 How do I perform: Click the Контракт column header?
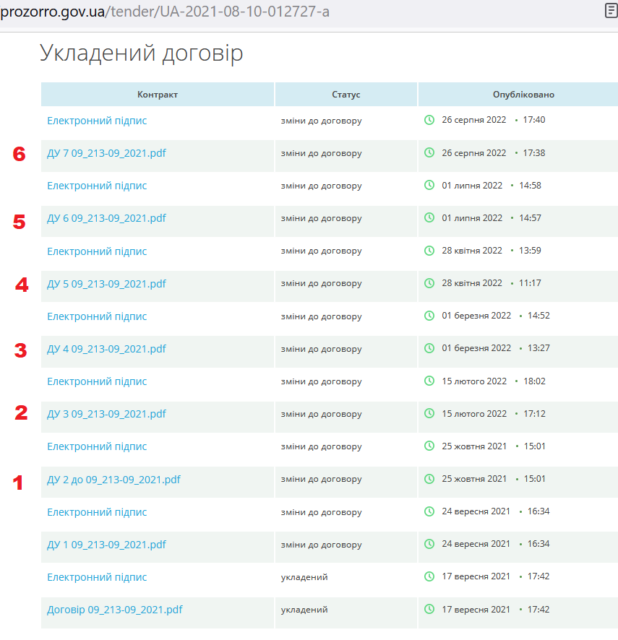(x=157, y=94)
